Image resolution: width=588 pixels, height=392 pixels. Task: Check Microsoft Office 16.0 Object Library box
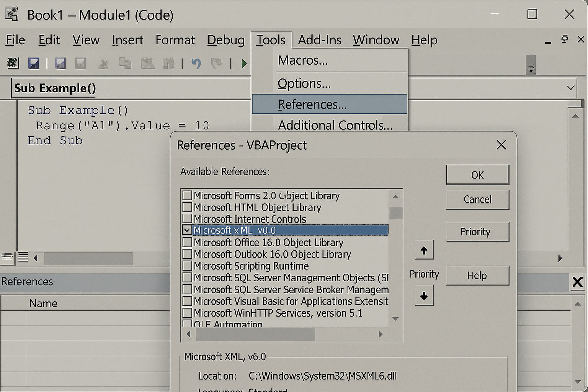click(x=187, y=242)
